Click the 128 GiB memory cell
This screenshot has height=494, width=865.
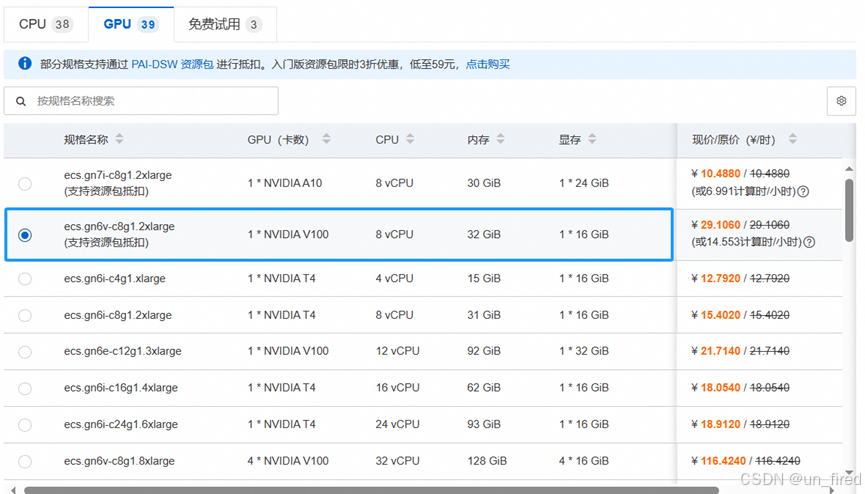pyautogui.click(x=487, y=461)
